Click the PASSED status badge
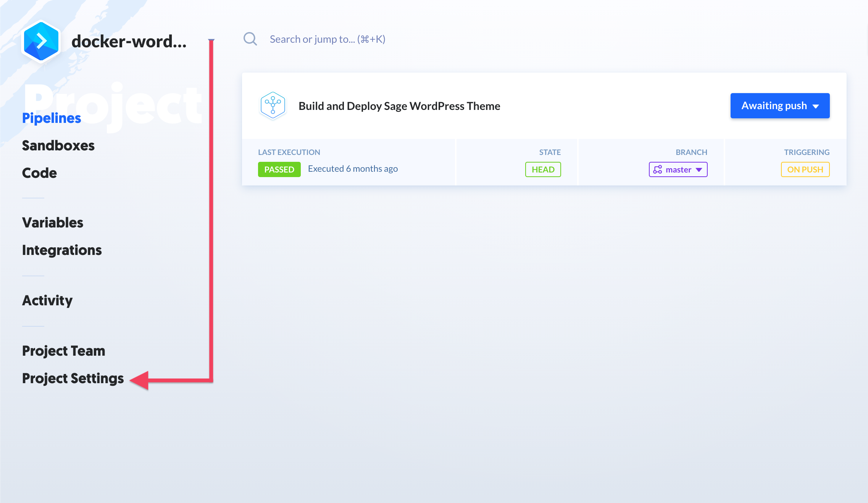868x503 pixels. (x=279, y=169)
